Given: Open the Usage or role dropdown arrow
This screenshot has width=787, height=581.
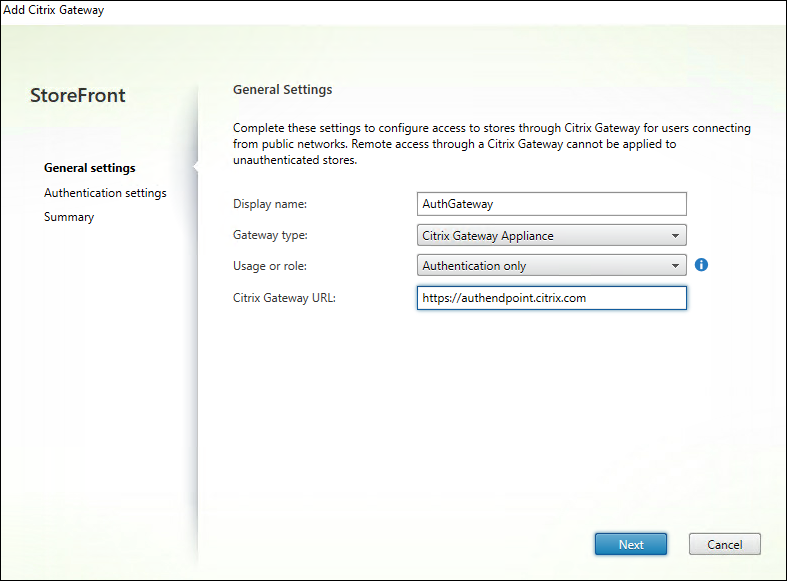Looking at the screenshot, I should click(676, 266).
